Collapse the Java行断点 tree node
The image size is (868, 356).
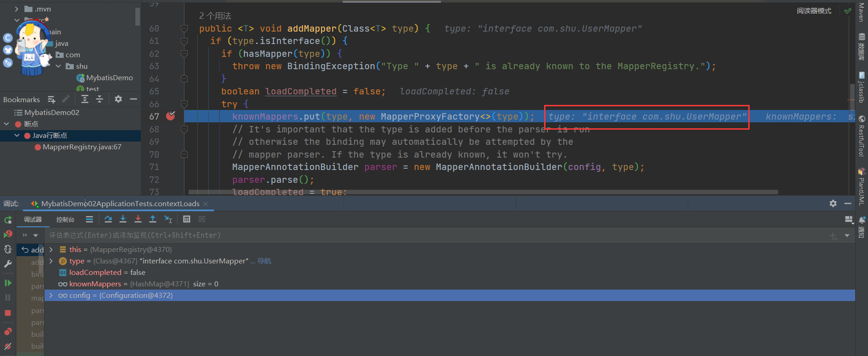click(x=17, y=136)
